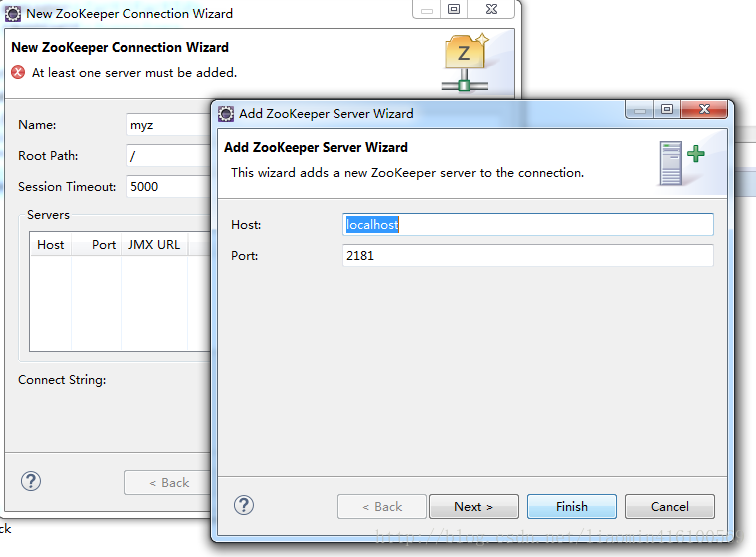Click the Connection Wizard title bar icon

click(x=13, y=14)
